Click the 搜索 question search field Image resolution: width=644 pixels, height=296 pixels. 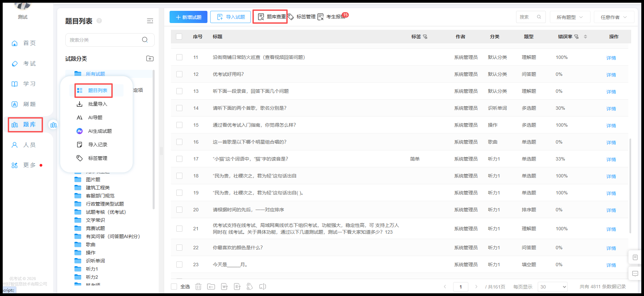tap(531, 17)
